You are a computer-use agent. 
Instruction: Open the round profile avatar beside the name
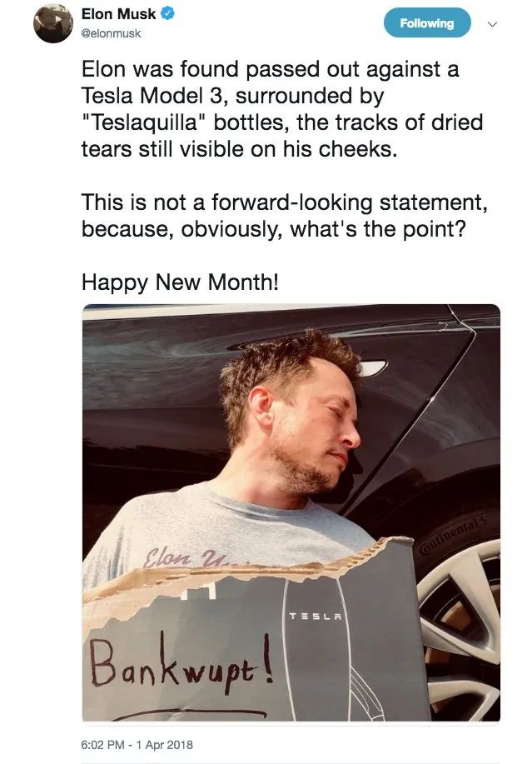click(x=53, y=24)
